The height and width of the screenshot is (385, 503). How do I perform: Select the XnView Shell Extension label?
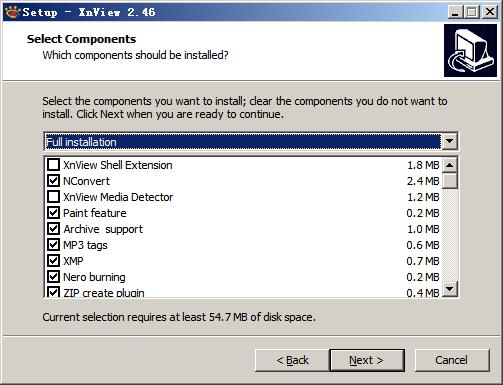(x=118, y=165)
